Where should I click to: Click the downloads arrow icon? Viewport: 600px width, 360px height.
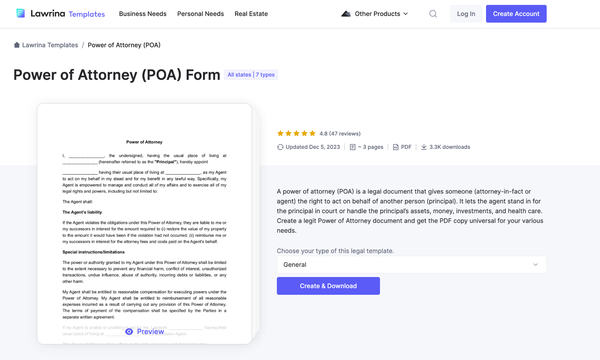[x=424, y=147]
